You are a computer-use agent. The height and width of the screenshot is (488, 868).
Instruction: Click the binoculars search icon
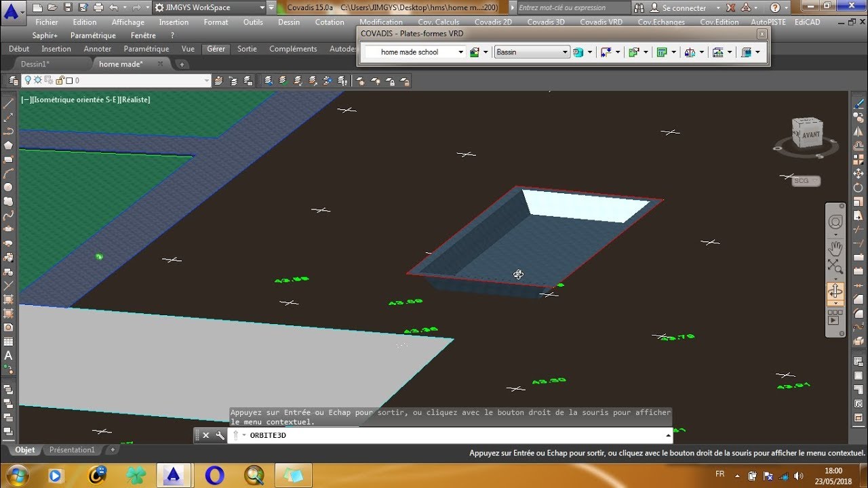pyautogui.click(x=639, y=7)
